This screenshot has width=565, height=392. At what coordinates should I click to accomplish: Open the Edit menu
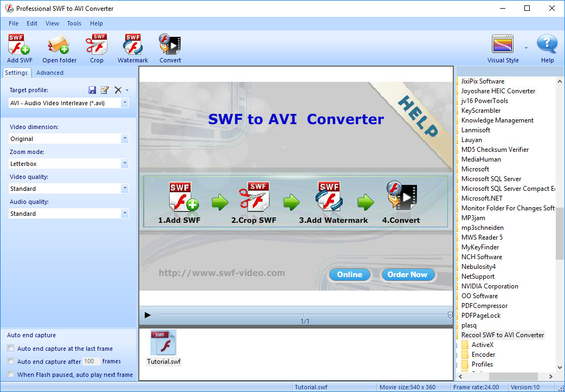click(32, 23)
